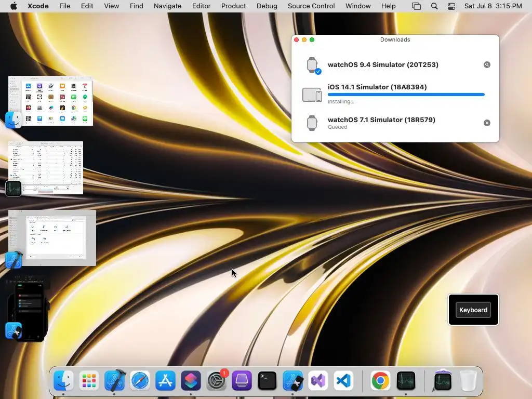Open Google Chrome from the Dock
The image size is (532, 399).
[380, 381]
